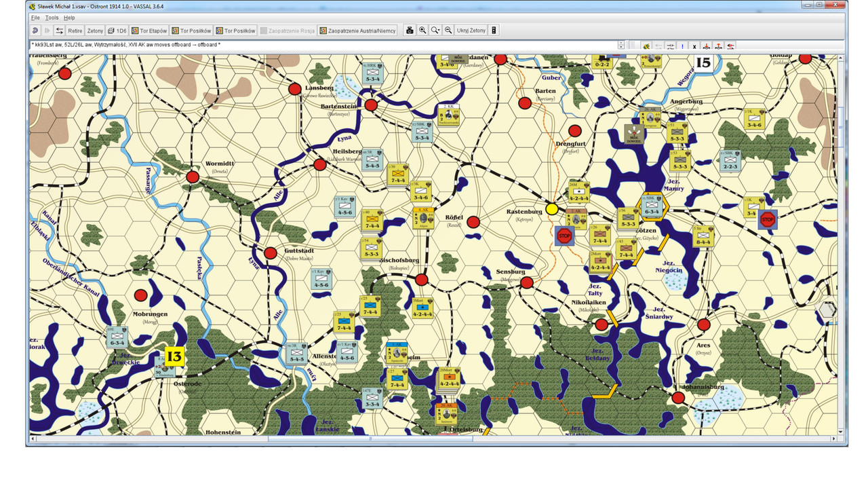Click the red Johannisburg town marker
868x484 pixels.
[678, 398]
